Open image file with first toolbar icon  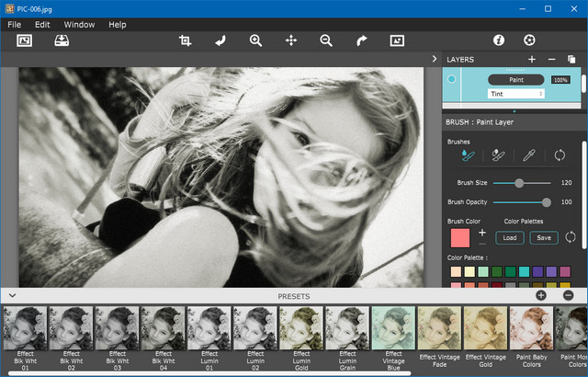[x=25, y=40]
